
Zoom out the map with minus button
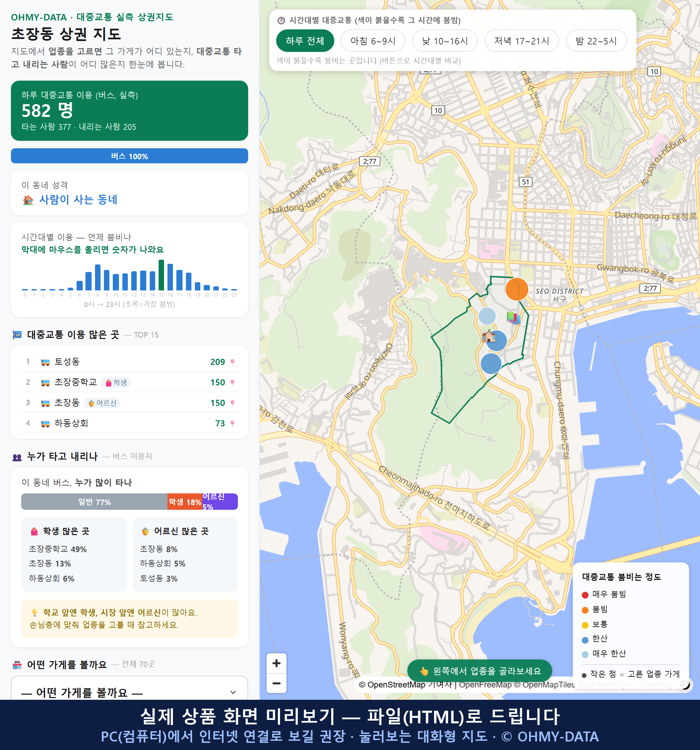click(x=276, y=683)
